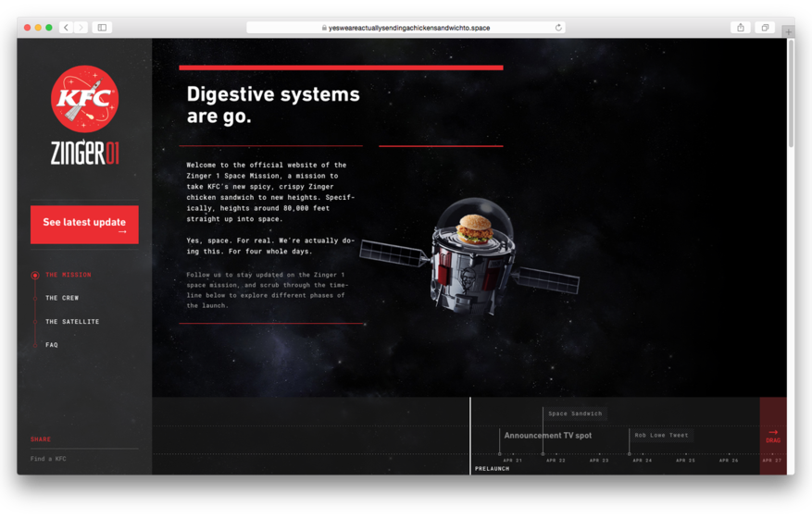Click the green fullscreen window button

coord(49,28)
